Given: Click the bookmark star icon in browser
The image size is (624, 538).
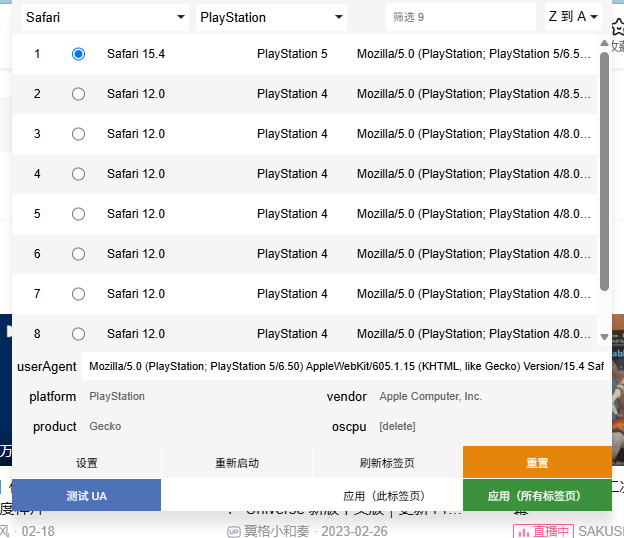Looking at the screenshot, I should tap(618, 28).
